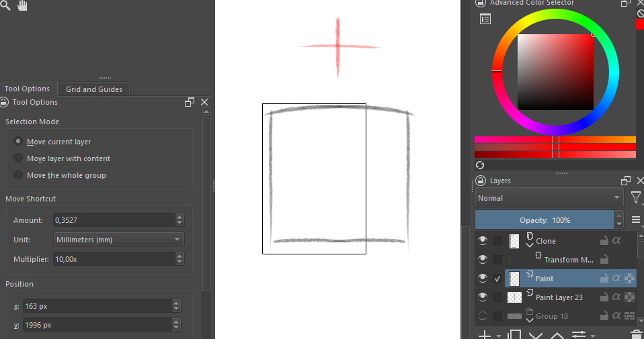Click the x position field

point(97,306)
